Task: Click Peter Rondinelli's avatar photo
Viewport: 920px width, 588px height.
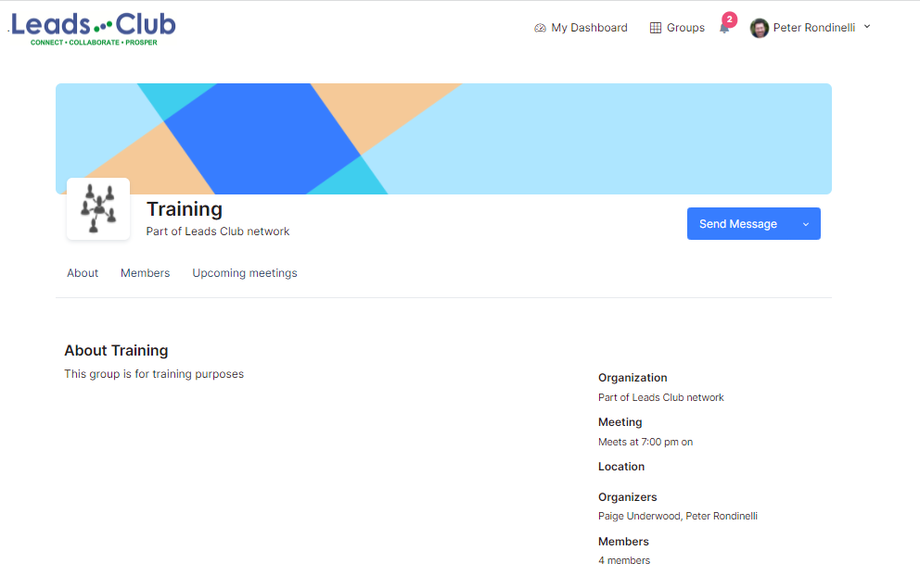Action: point(759,28)
